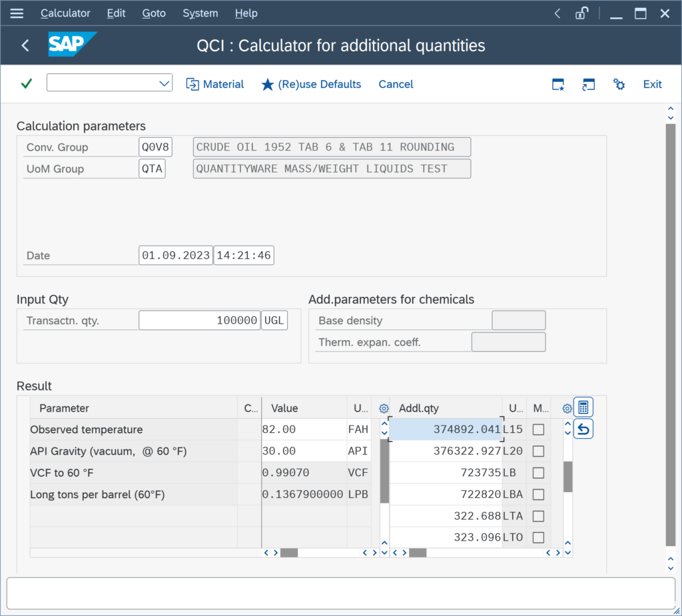Click the lock session icon in title bar
The height and width of the screenshot is (616, 682).
tap(581, 13)
